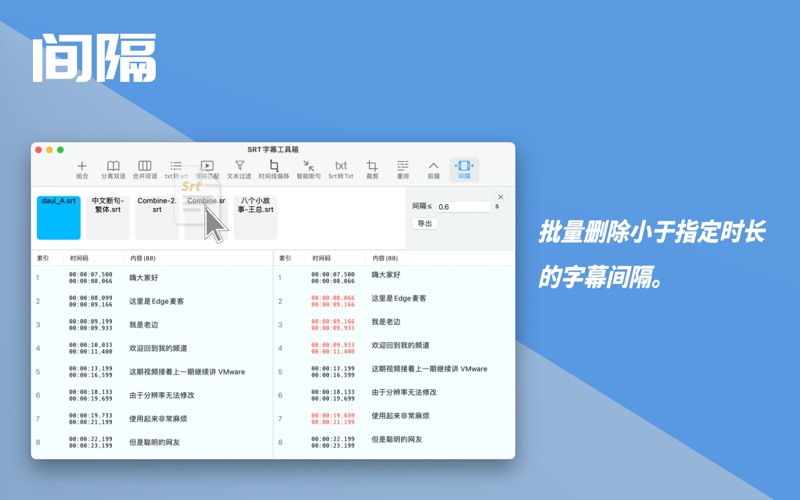Click the 前缀 prefix tool icon
Screen dimensions: 800x500
tap(434, 169)
